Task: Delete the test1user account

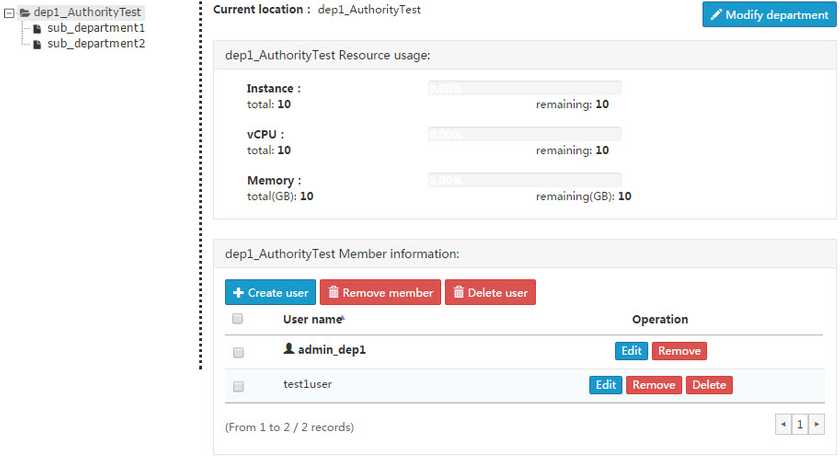Action: coord(709,385)
